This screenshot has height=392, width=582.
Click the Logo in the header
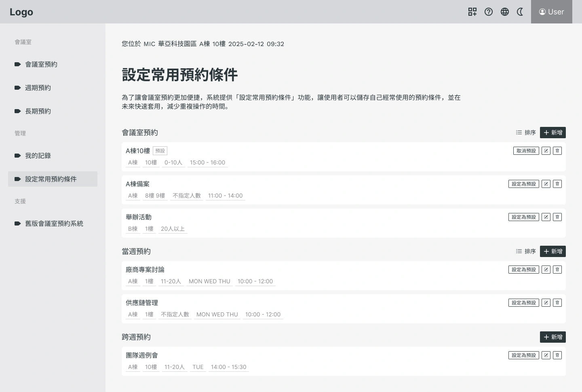tap(21, 12)
